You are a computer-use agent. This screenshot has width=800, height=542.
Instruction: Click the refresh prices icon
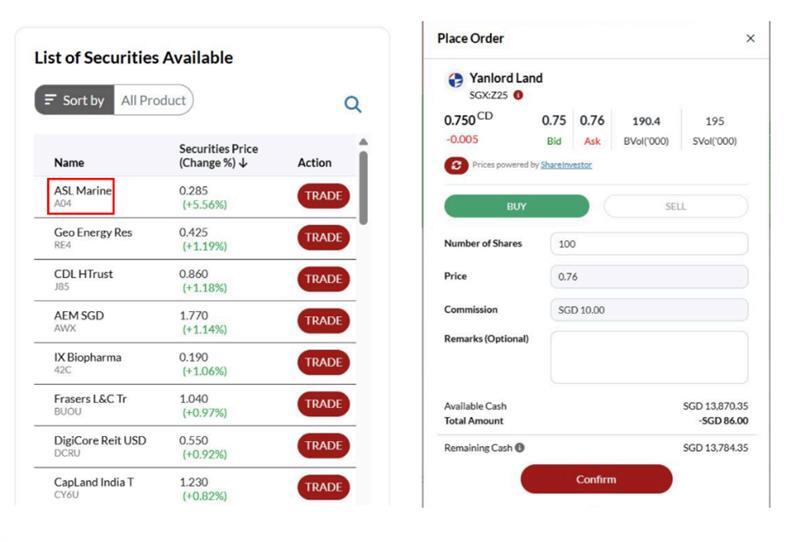(x=456, y=165)
